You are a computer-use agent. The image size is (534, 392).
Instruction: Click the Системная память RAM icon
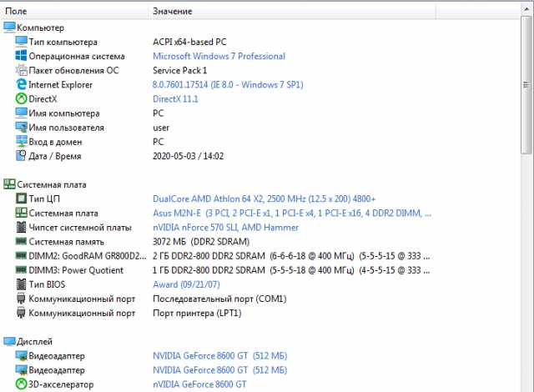point(21,241)
